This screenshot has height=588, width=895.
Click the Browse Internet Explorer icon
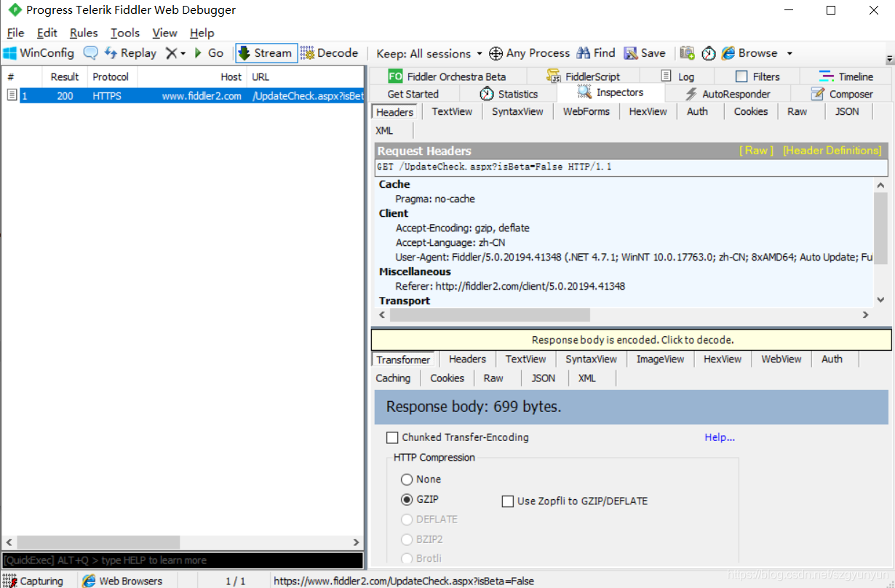[728, 53]
